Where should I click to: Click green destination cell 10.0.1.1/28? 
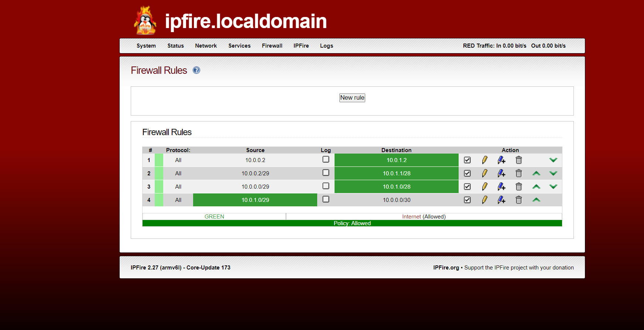click(397, 173)
